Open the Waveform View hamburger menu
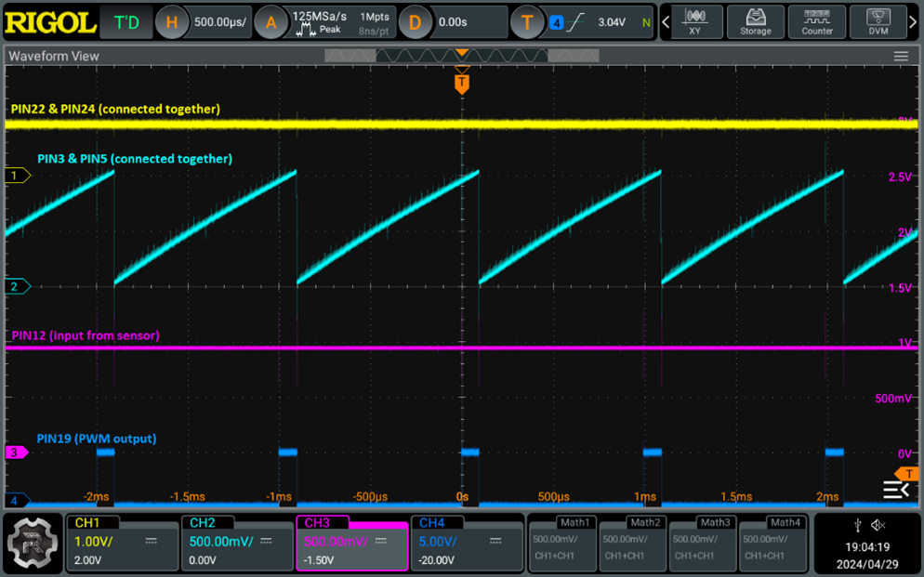This screenshot has height=577, width=924. tap(901, 57)
